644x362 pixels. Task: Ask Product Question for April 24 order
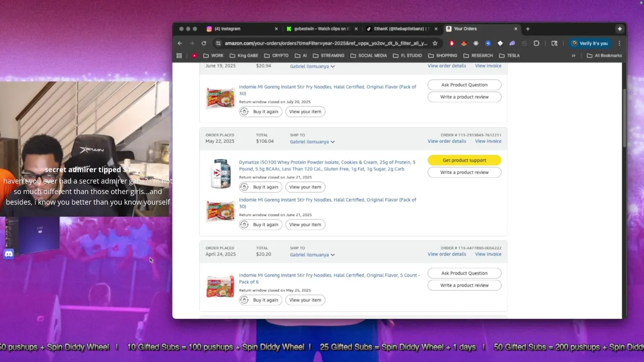pos(464,274)
